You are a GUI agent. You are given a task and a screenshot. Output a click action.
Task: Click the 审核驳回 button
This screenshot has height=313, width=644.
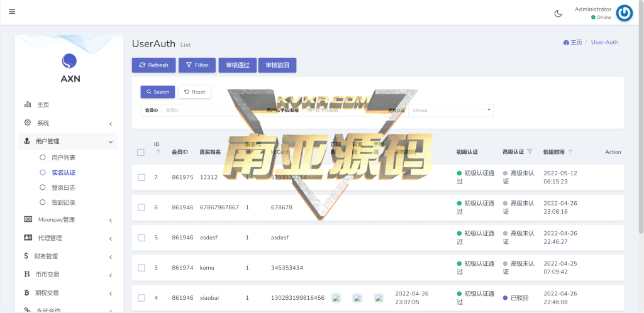click(277, 65)
